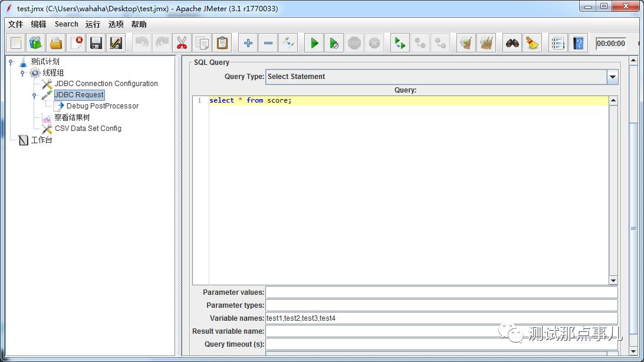The image size is (644, 362).
Task: Select the CSV Data Set Config node
Action: [88, 129]
